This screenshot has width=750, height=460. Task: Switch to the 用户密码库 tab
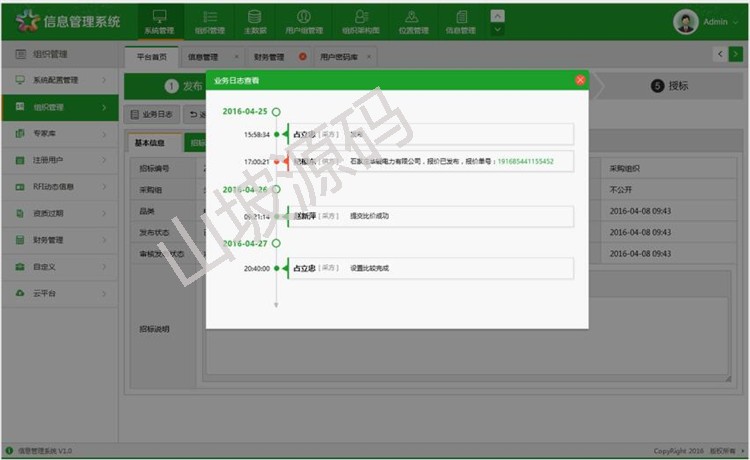pos(339,57)
